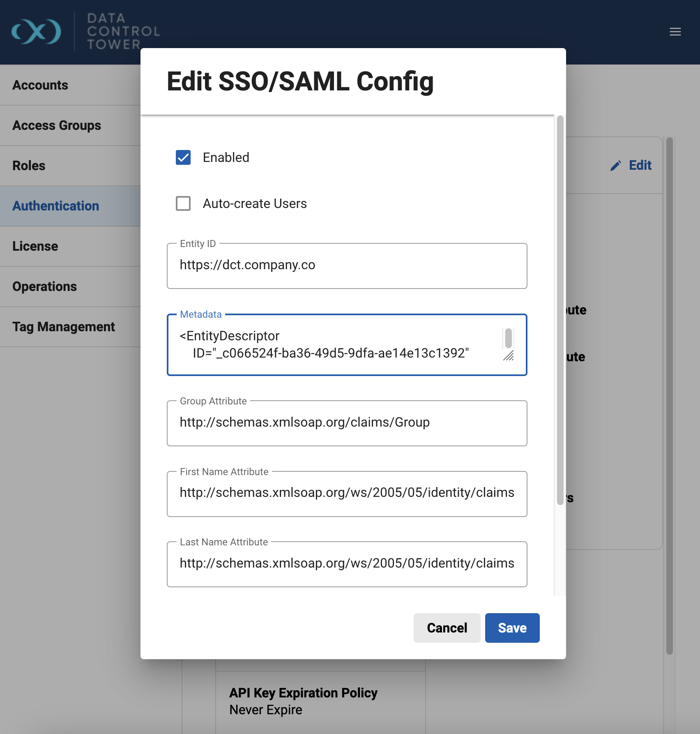Click the Enabled label text

pyautogui.click(x=226, y=157)
